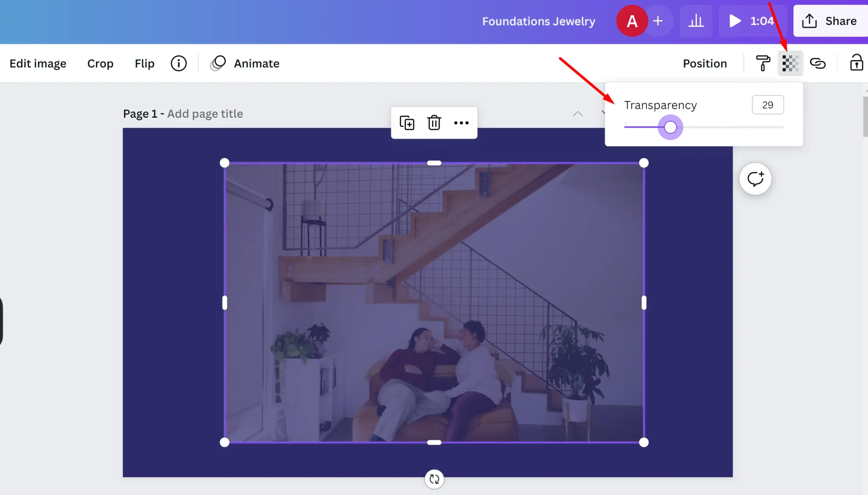Viewport: 868px width, 495px height.
Task: Select the Crop tool
Action: click(x=100, y=63)
